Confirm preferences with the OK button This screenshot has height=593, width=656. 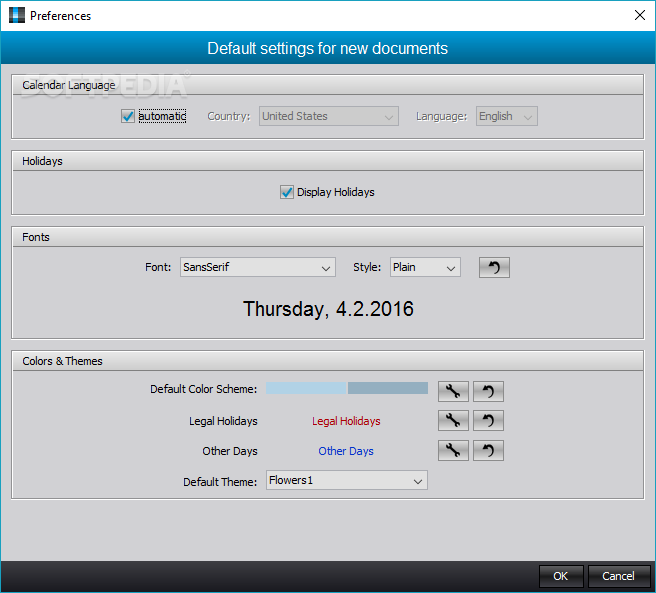(x=561, y=576)
